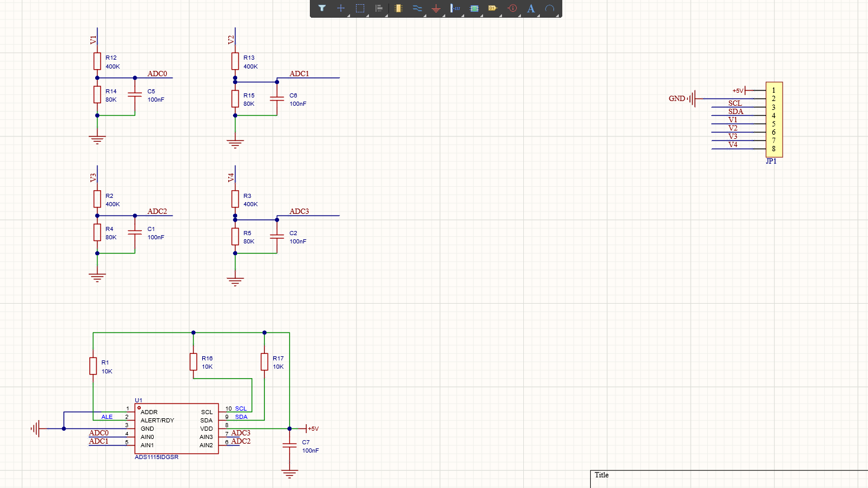Select the text string tool

[x=531, y=8]
